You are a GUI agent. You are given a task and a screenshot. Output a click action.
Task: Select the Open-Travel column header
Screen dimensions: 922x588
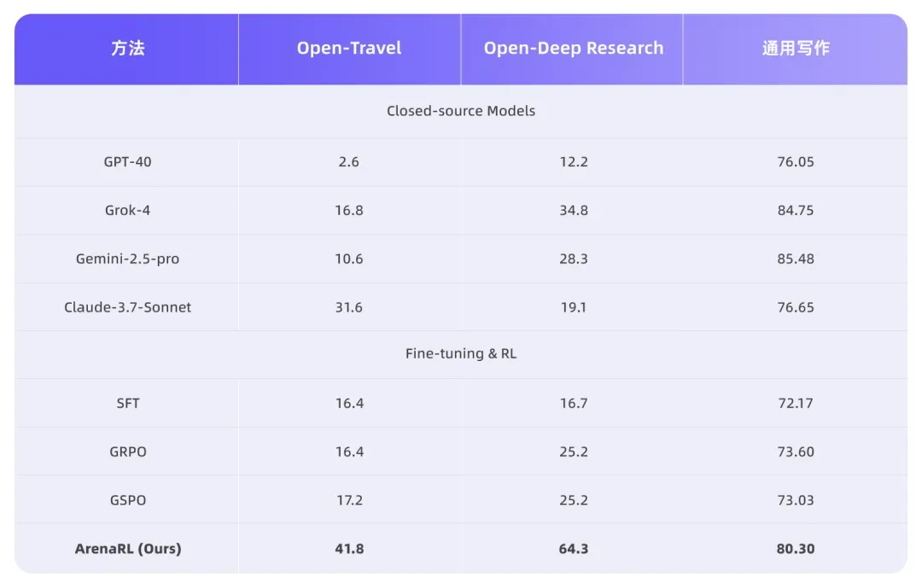[349, 49]
